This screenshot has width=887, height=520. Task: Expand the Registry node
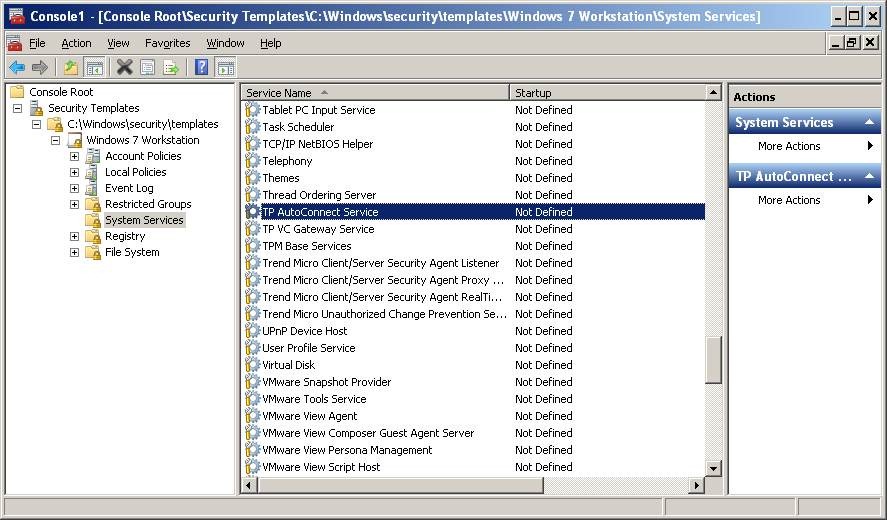pyautogui.click(x=74, y=236)
